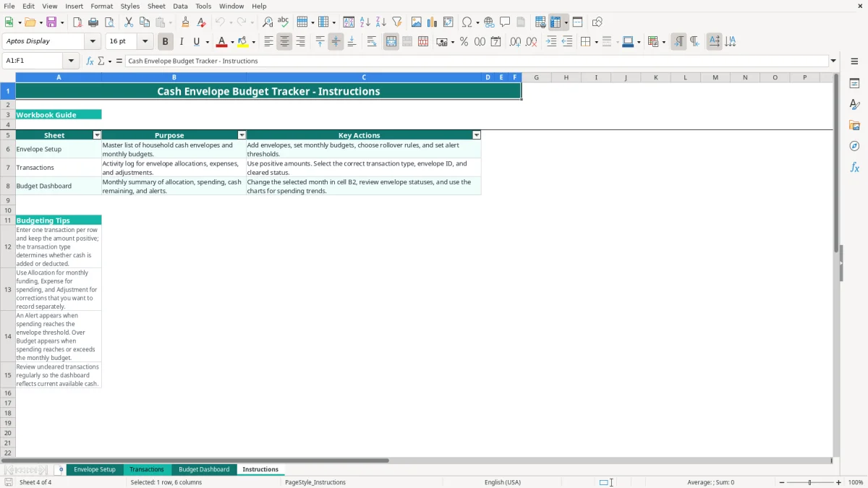Open the Sheet column filter dropdown
This screenshot has width=868, height=488.
coord(98,135)
